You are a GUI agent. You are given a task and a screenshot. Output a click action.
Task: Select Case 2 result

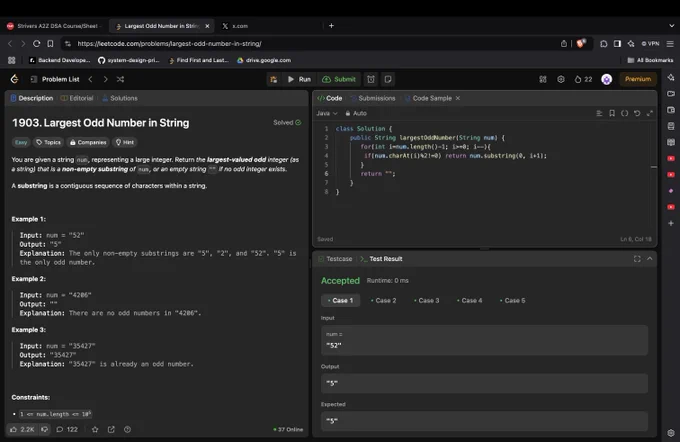pos(383,301)
